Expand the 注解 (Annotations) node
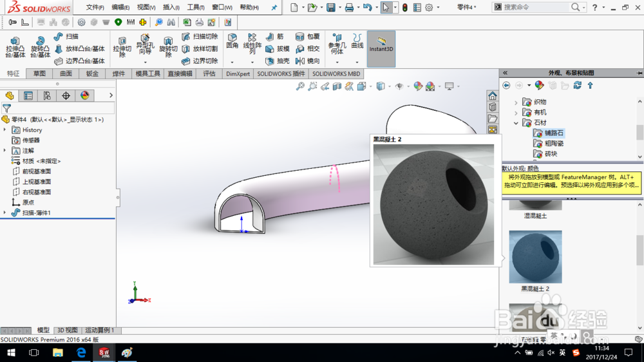 click(x=5, y=150)
